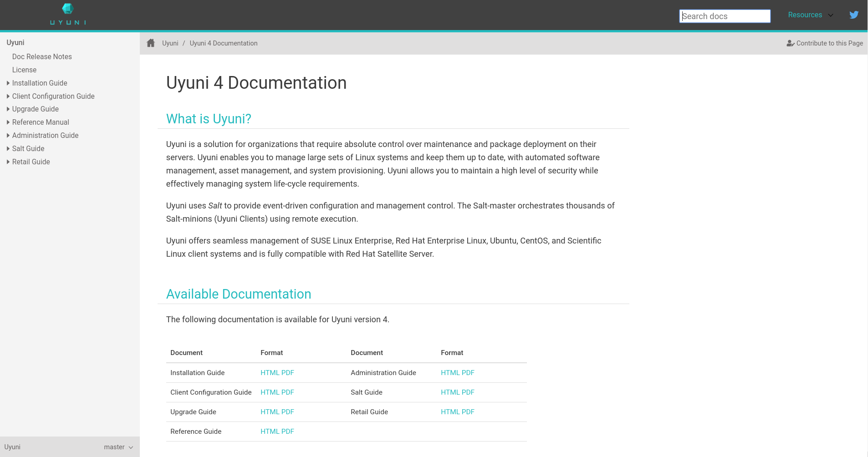Click Reference Guide table cell
This screenshot has width=868, height=457.
[196, 432]
